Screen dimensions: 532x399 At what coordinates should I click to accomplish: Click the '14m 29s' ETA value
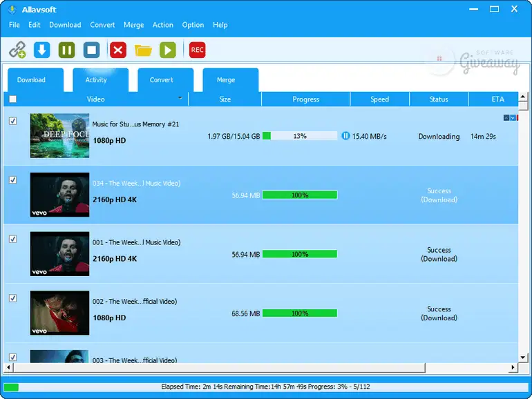[483, 136]
